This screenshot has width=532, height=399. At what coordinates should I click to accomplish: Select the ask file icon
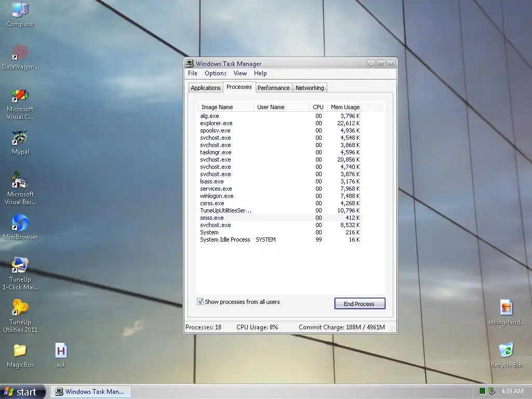click(61, 355)
